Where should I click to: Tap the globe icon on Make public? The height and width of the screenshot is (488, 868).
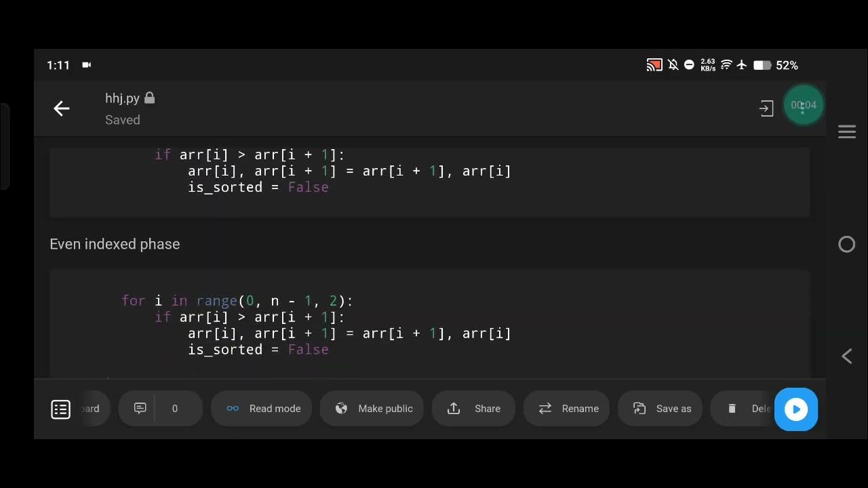pos(342,409)
